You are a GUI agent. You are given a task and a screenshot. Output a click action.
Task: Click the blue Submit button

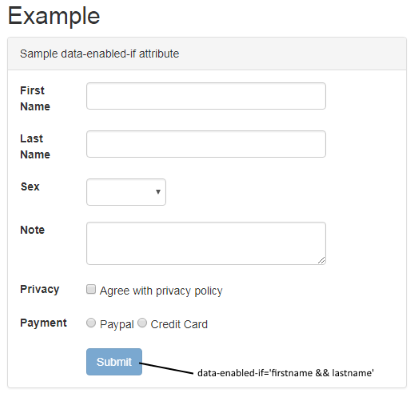[114, 362]
